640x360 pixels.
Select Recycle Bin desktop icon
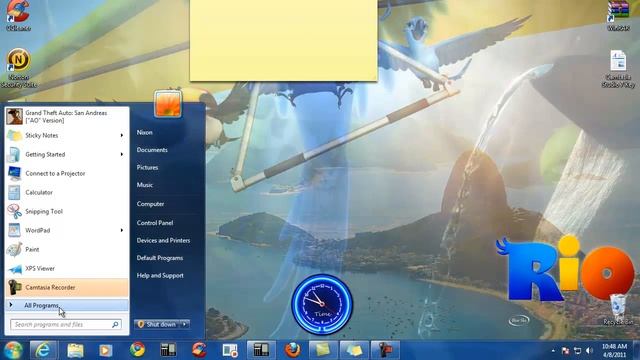pos(618,310)
